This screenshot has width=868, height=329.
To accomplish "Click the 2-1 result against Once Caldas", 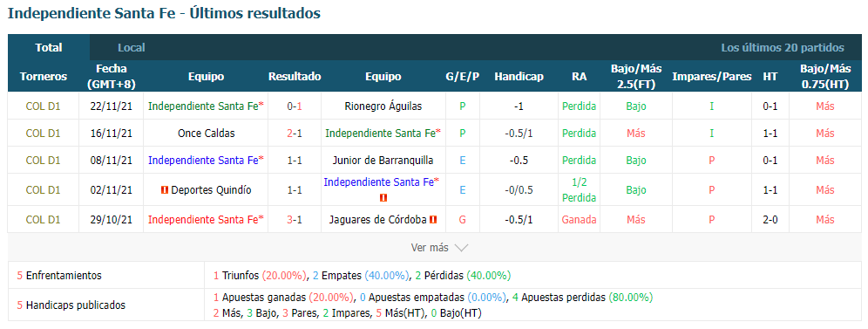I will 295,133.
